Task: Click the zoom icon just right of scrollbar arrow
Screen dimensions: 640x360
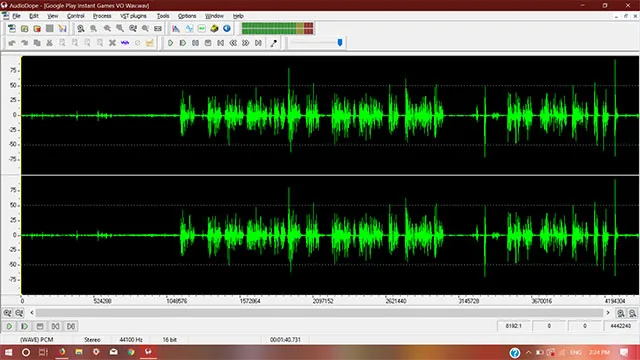Action: point(620,313)
